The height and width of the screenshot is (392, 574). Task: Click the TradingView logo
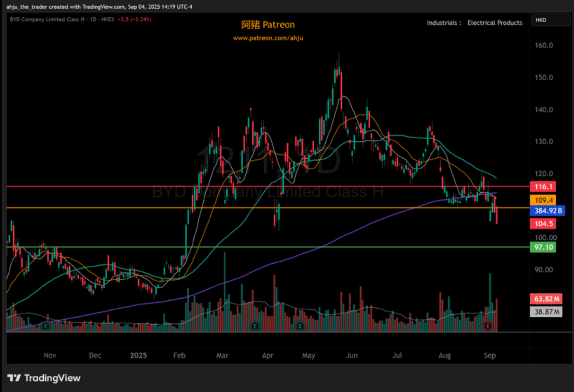(44, 378)
